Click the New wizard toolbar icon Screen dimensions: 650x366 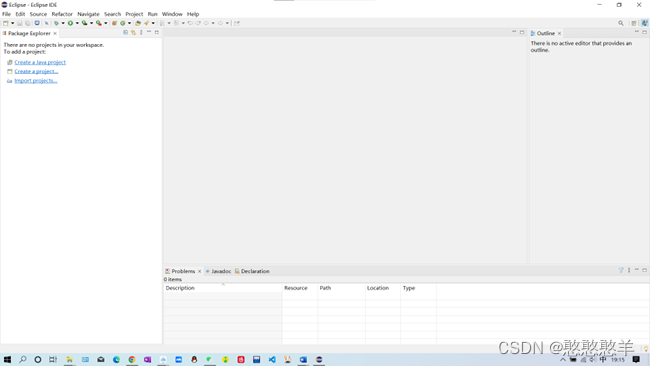pyautogui.click(x=6, y=23)
